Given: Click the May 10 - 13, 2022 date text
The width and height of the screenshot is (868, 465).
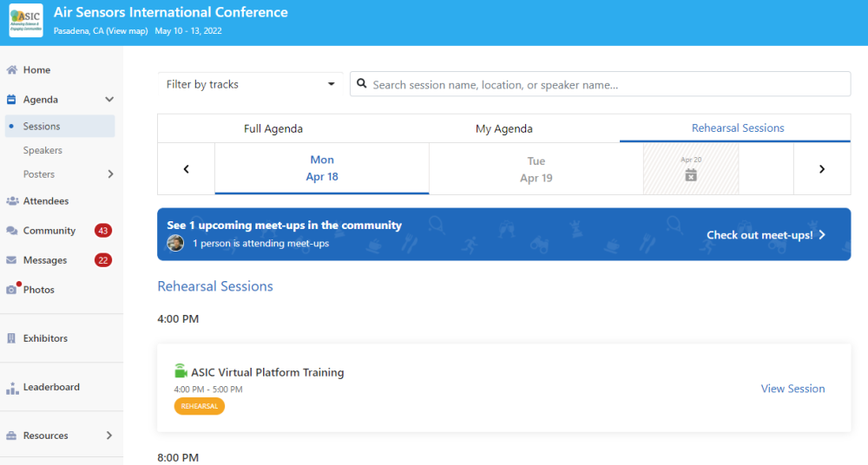Looking at the screenshot, I should (188, 31).
